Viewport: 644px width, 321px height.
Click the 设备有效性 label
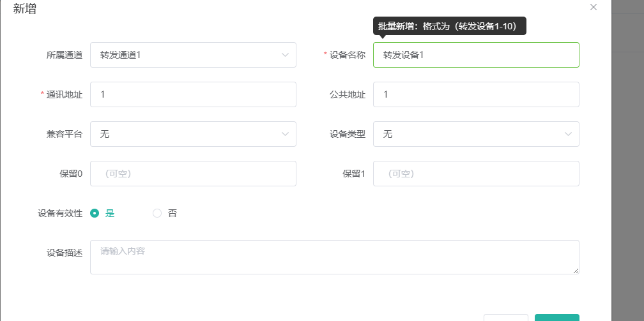(60, 213)
